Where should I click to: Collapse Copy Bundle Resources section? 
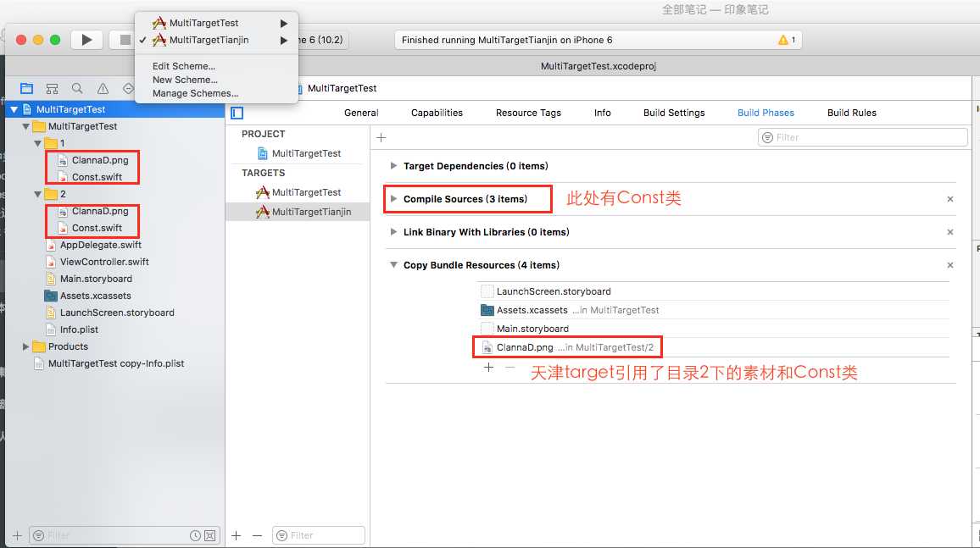393,265
